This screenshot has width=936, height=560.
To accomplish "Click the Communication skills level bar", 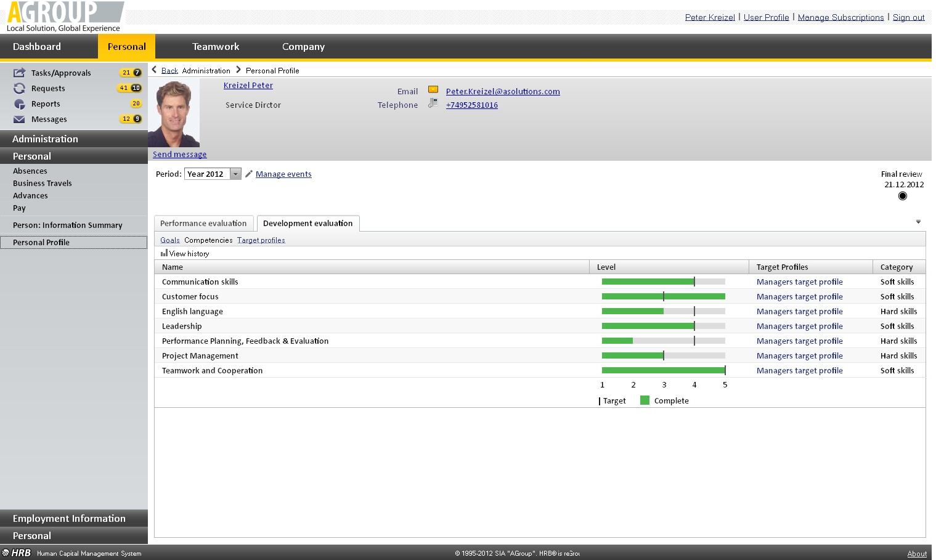I will pos(663,282).
